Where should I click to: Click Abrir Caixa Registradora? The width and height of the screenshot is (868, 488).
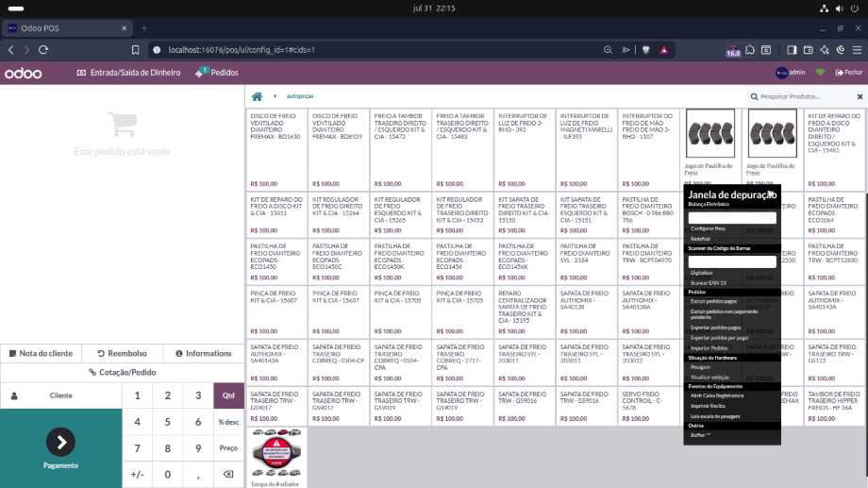(717, 395)
